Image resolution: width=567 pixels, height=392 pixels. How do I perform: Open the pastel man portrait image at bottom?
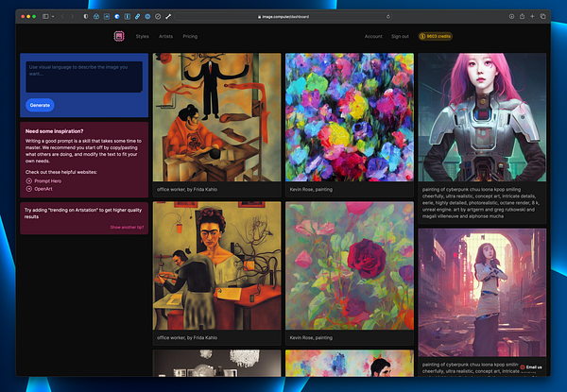click(350, 363)
